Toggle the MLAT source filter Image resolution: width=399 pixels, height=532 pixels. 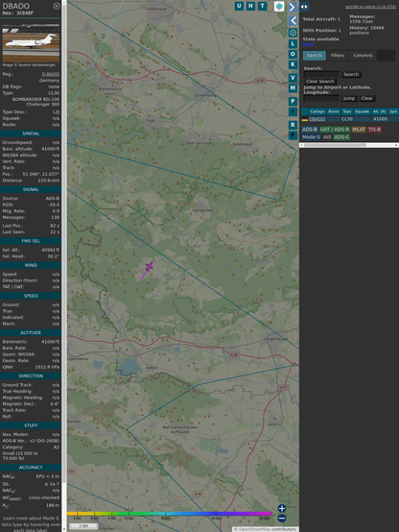click(x=359, y=130)
